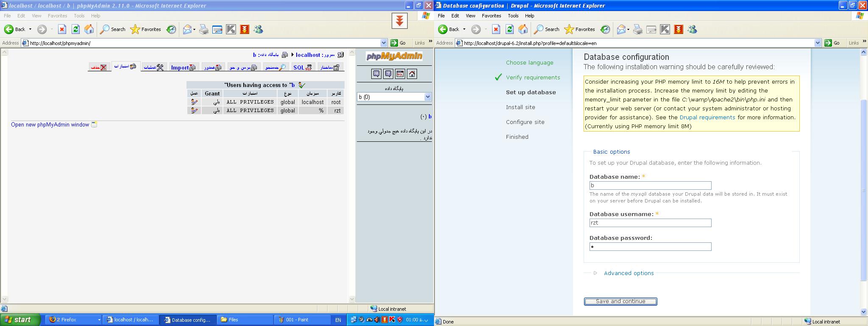Click 'Choose language' installer step text
Screen dimensions: 868x326
pos(529,62)
